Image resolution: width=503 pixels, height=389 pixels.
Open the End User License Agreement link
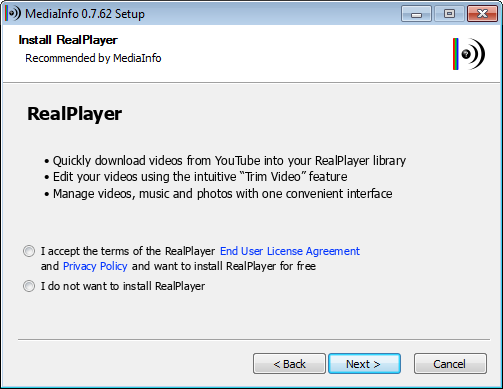coord(290,251)
